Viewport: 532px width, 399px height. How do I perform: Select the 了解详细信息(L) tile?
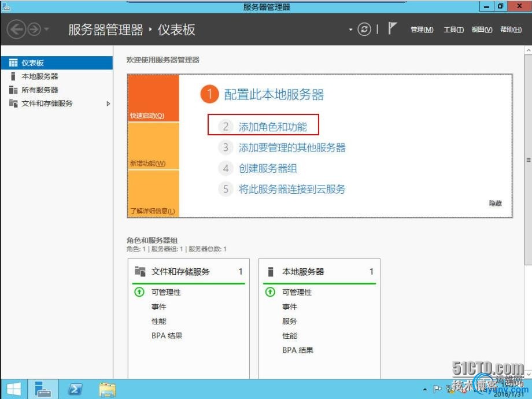point(153,193)
